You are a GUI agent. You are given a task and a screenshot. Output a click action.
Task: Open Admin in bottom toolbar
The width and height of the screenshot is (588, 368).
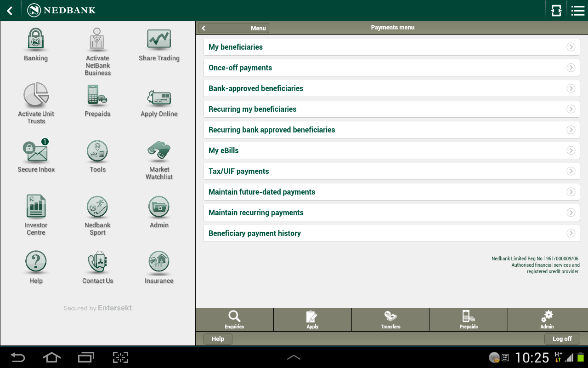547,320
